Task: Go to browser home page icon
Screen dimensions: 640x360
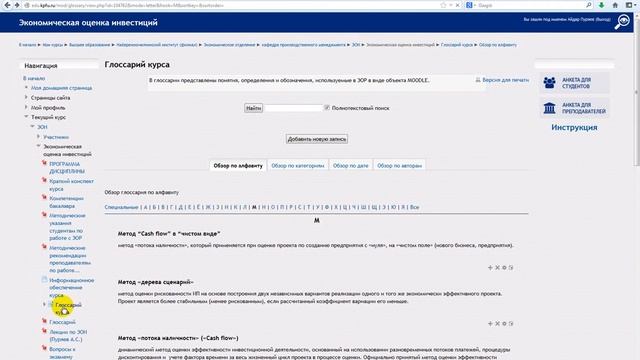Action: coord(615,5)
